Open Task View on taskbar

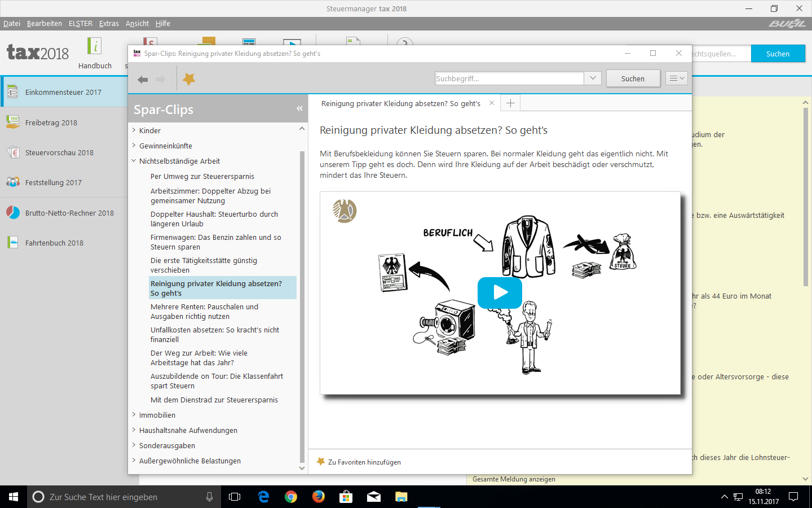(235, 497)
